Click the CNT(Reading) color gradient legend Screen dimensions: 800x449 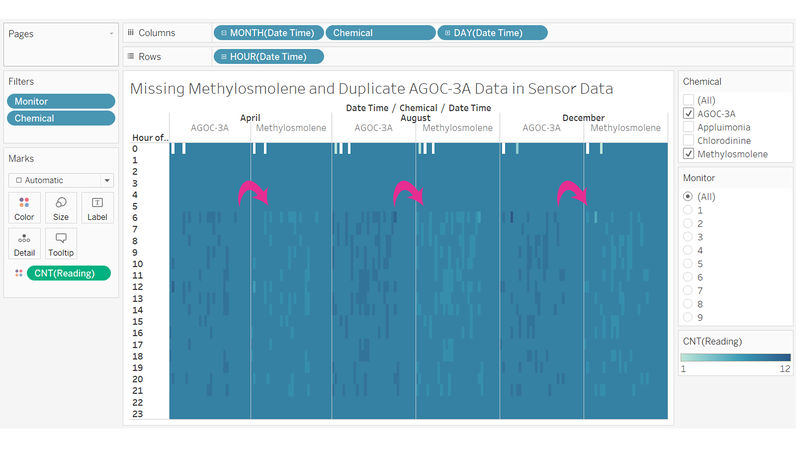(x=735, y=358)
